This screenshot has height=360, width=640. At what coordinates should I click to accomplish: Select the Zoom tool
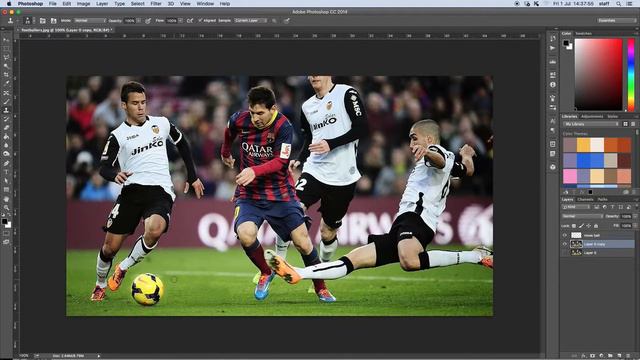pyautogui.click(x=7, y=207)
